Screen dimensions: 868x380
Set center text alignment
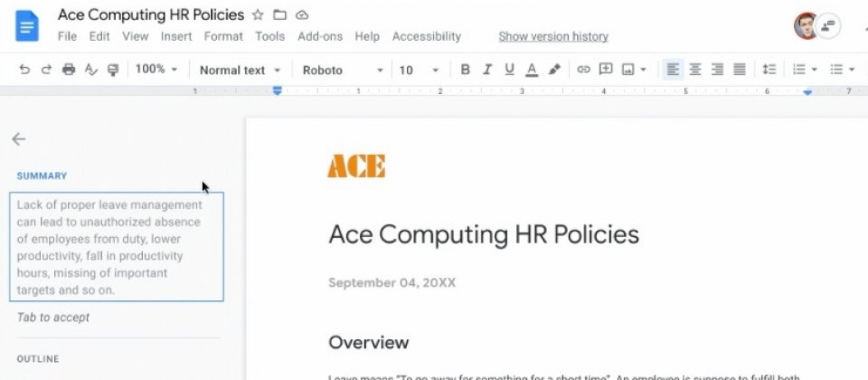pyautogui.click(x=695, y=70)
